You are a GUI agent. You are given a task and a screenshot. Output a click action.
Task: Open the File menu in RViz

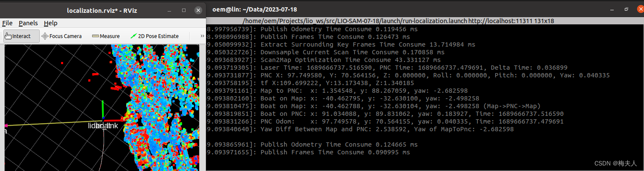[x=7, y=23]
